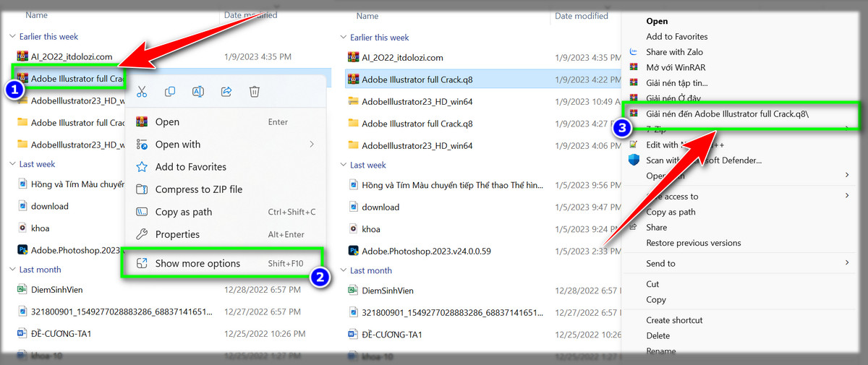Click the khoa disc icon in the left window
The height and width of the screenshot is (365, 868).
pyautogui.click(x=22, y=228)
